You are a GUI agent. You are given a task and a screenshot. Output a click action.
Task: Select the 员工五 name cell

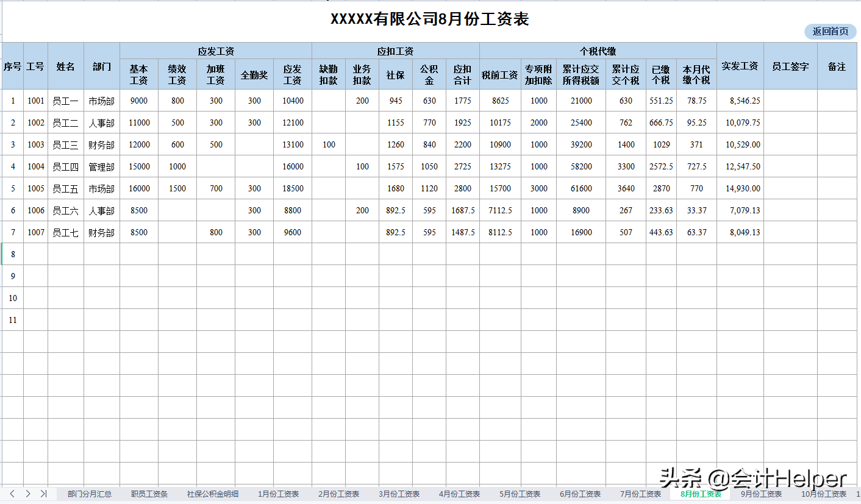click(x=66, y=188)
